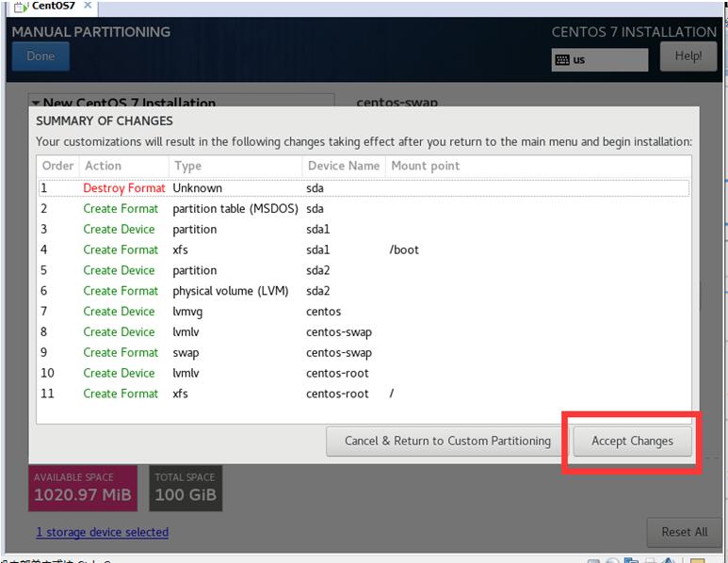Screen dimensions: 728x563
Task: Select the lvmvg centos row
Action: coord(364,312)
